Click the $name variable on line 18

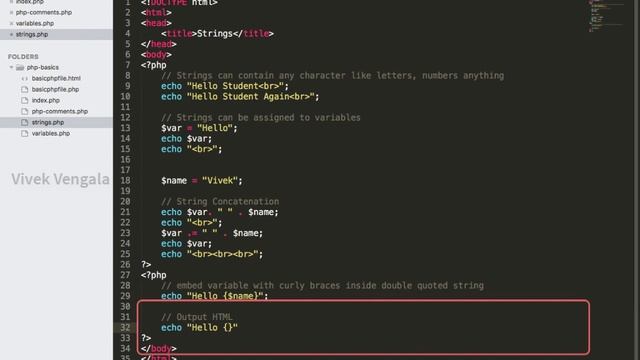174,180
